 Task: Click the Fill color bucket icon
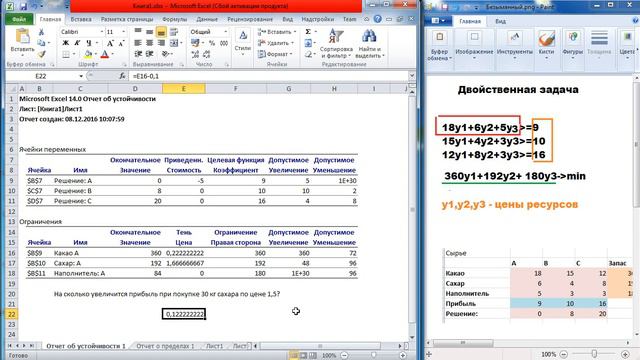click(x=88, y=54)
